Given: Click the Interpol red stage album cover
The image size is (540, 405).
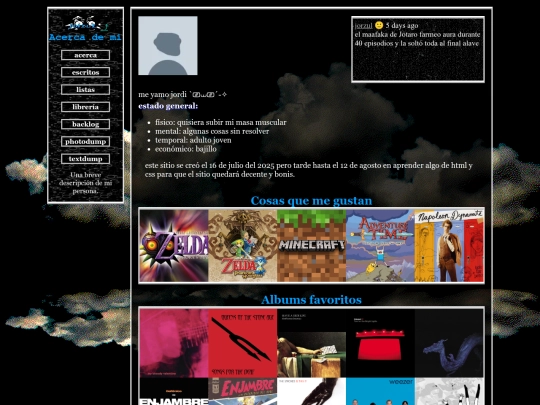Looking at the screenshot, I should 380,343.
